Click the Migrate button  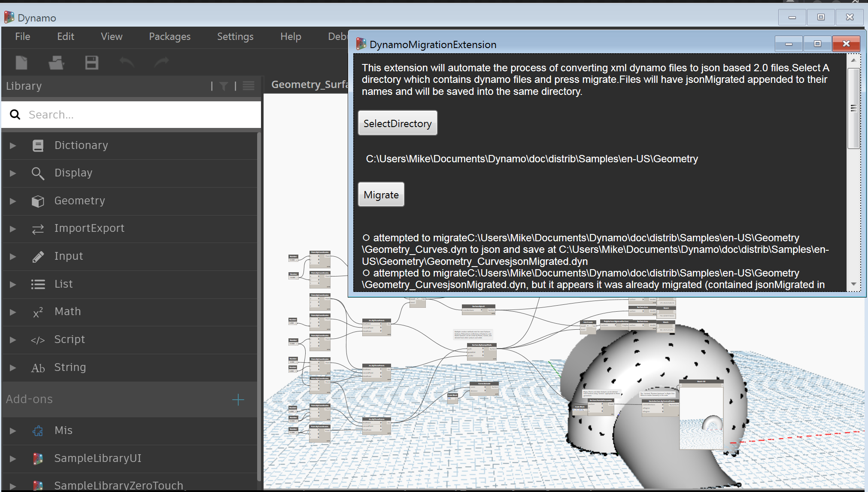click(x=381, y=194)
